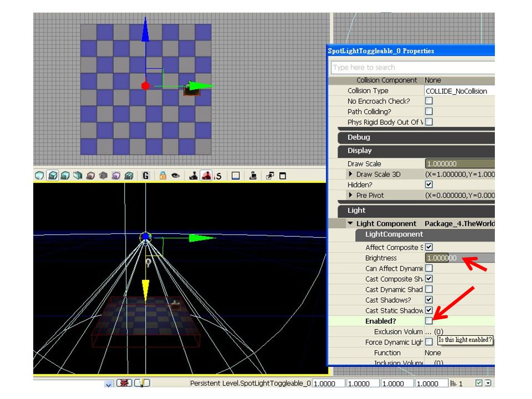
Task: Expand the Draw Scale 3D property
Action: 350,174
